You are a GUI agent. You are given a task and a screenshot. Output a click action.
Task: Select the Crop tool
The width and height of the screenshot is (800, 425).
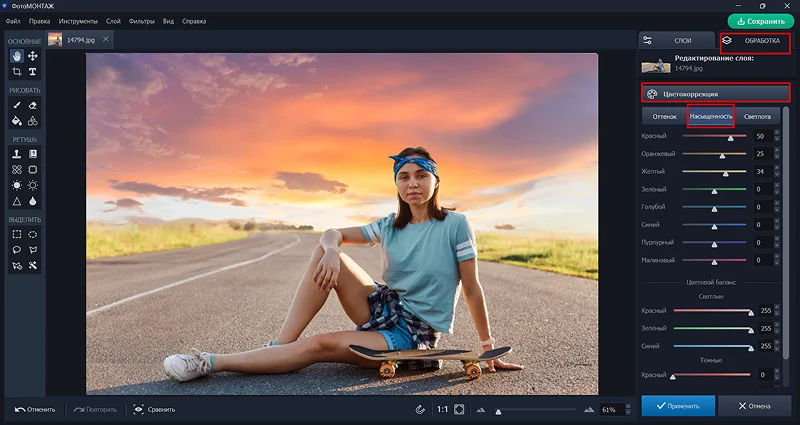(17, 72)
